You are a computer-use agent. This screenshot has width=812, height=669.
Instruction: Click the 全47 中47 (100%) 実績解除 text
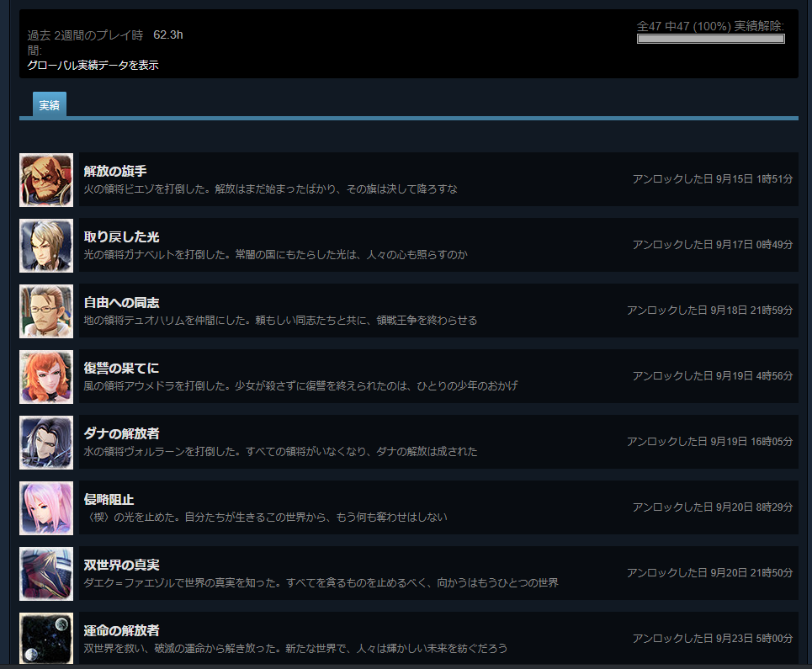point(710,26)
